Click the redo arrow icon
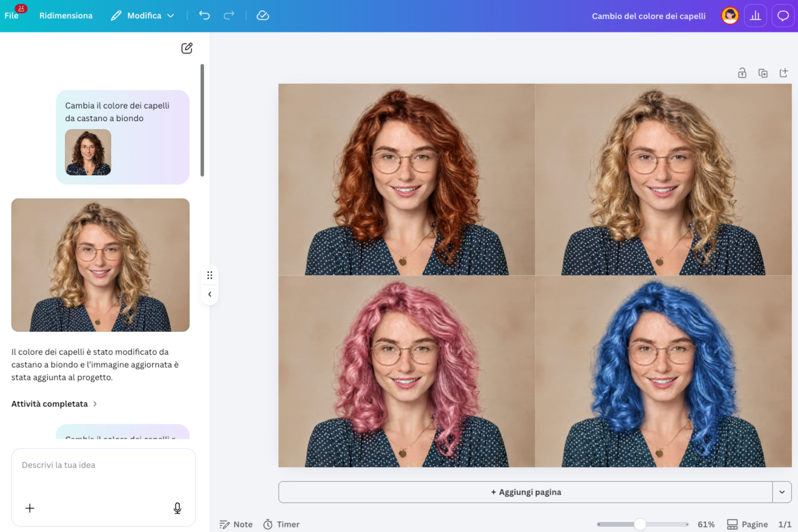The image size is (798, 532). [229, 16]
